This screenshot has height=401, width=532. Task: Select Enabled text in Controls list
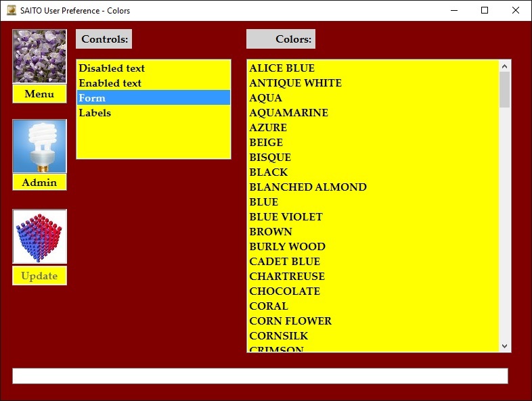tap(110, 83)
